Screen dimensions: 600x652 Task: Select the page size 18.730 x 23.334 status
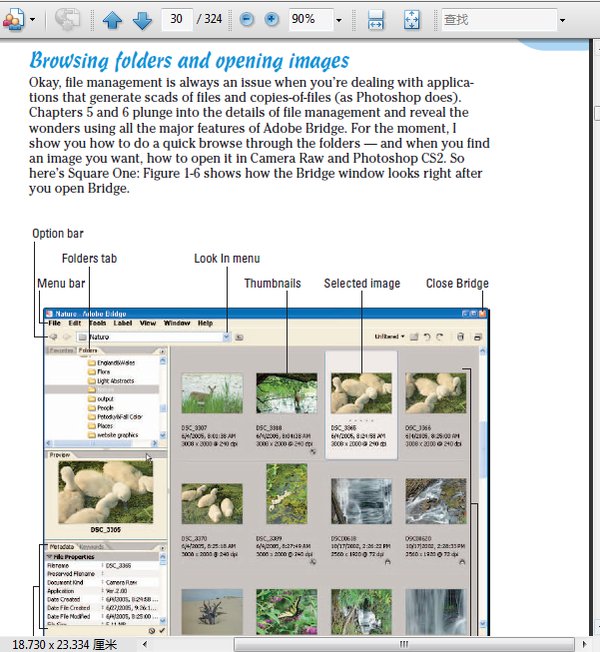(64, 645)
